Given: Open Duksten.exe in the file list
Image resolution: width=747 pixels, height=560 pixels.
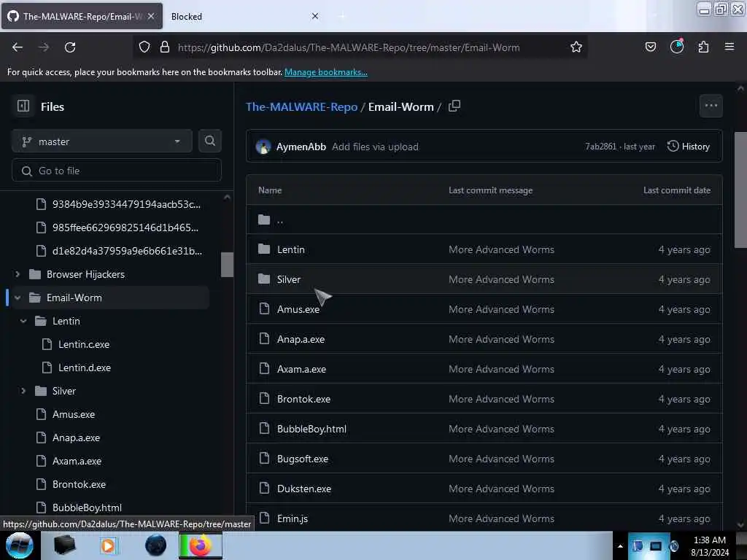Looking at the screenshot, I should [x=304, y=489].
